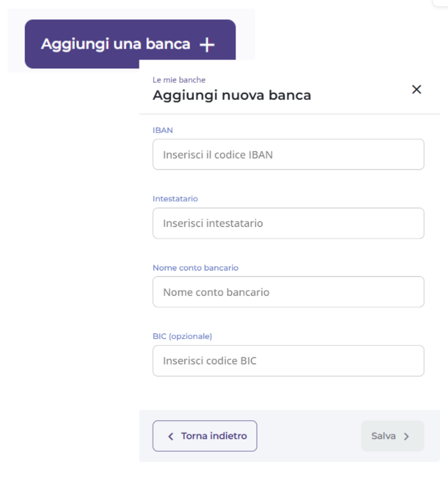Select the Nome conto bancario text box

coord(288,292)
